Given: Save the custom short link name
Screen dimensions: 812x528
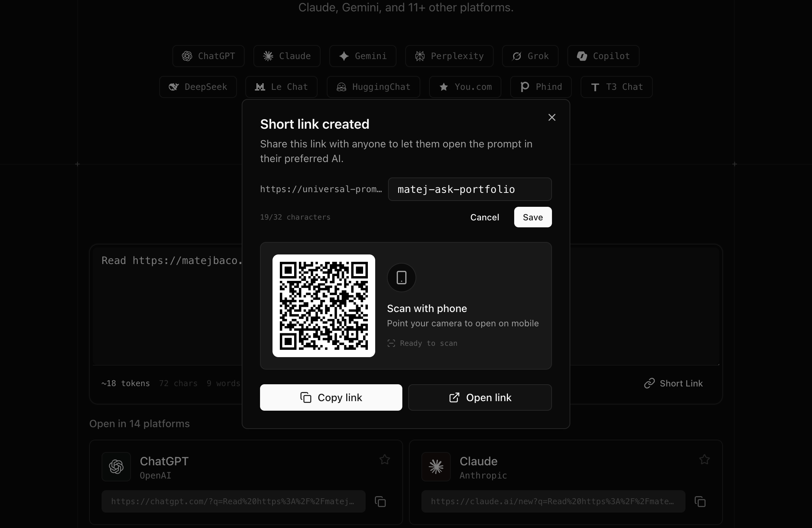Looking at the screenshot, I should click(x=533, y=217).
